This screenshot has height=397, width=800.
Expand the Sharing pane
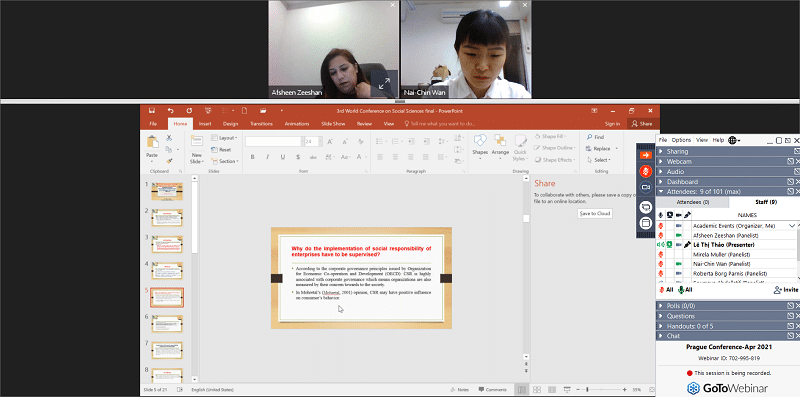point(728,151)
